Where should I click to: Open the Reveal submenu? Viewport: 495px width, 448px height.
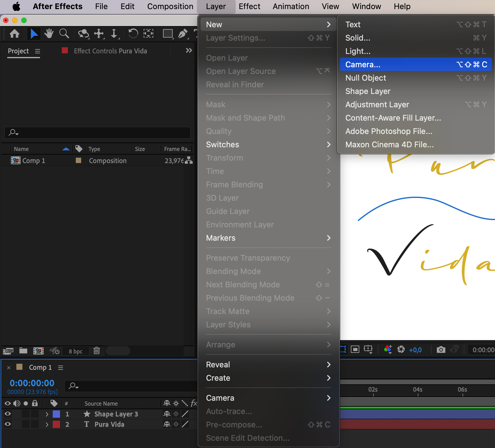click(x=268, y=365)
